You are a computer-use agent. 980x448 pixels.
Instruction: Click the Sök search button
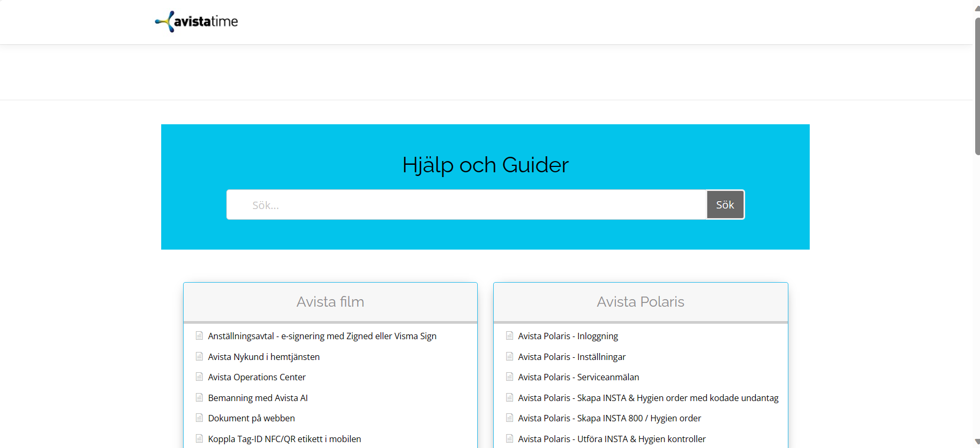(725, 205)
